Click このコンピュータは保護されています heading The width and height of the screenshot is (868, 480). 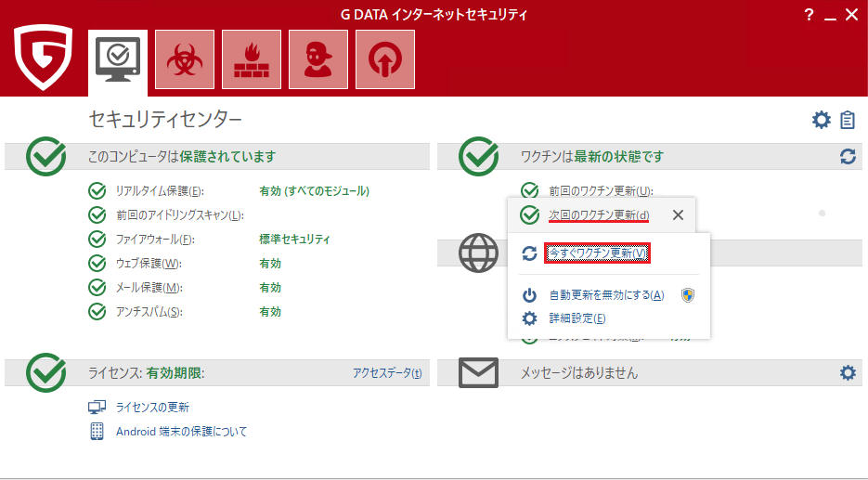point(182,157)
